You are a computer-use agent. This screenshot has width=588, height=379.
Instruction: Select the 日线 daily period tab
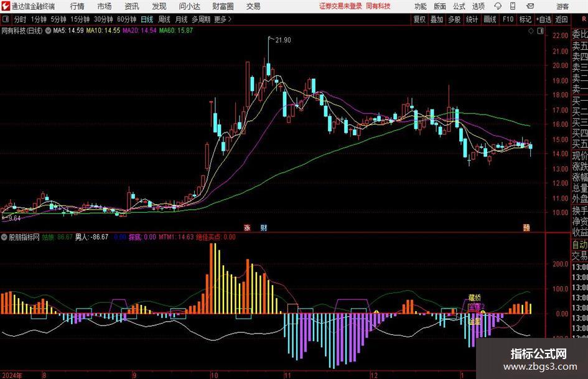click(x=147, y=19)
